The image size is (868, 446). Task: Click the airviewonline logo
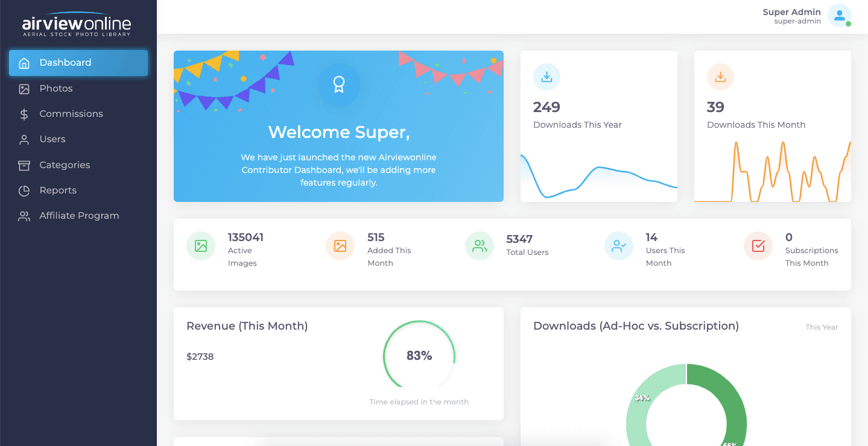tap(75, 23)
